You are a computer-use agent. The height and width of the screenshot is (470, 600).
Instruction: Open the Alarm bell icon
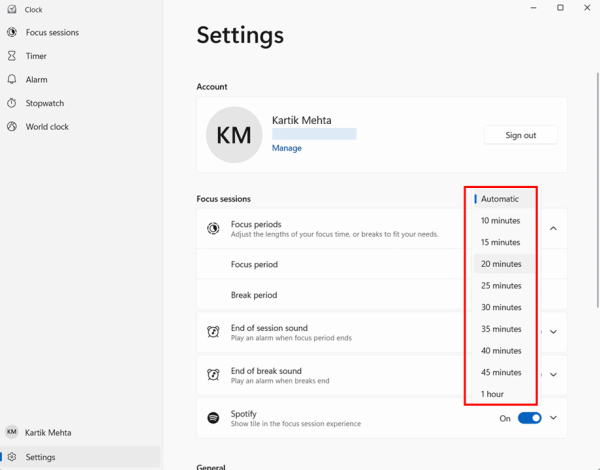12,79
